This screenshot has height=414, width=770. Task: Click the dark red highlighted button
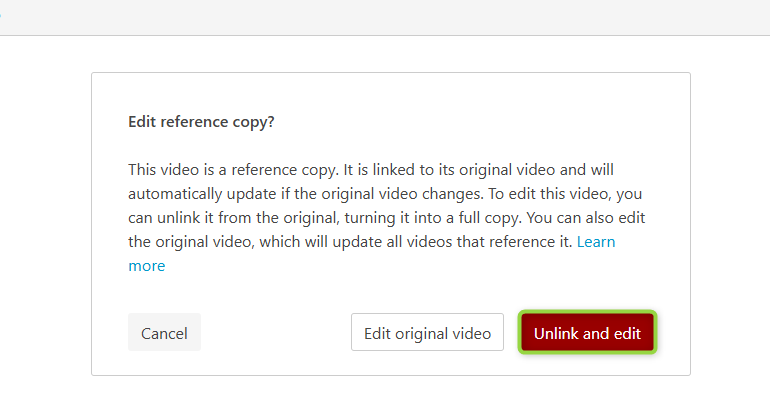point(587,332)
